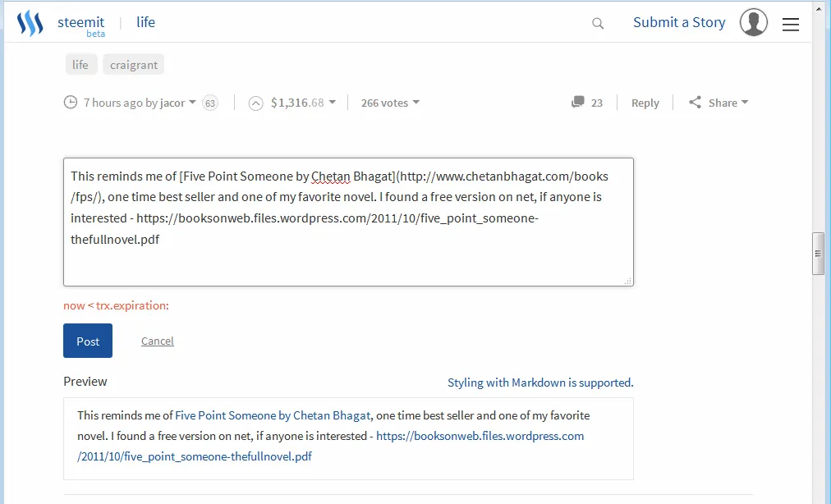Open the life category in header

[x=145, y=22]
